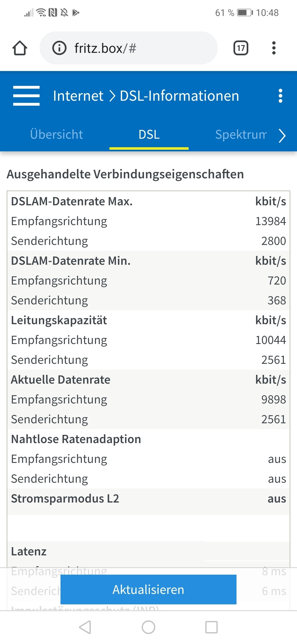Tap the browser home icon
Screen dimensions: 297x644
(x=20, y=48)
